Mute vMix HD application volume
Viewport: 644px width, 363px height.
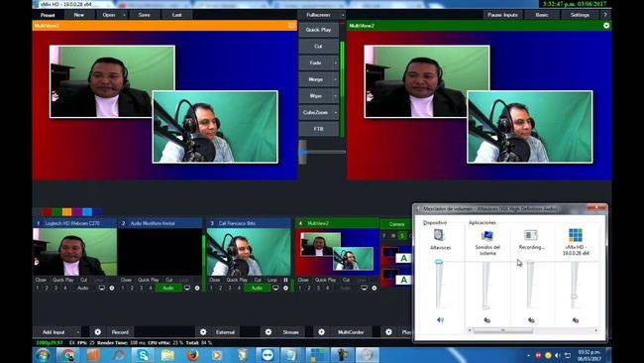tap(576, 319)
